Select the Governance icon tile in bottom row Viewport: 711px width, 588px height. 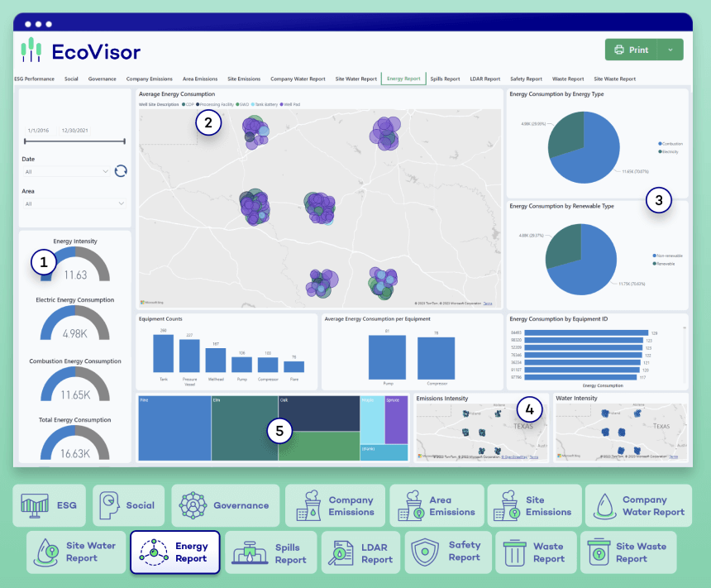(x=225, y=505)
